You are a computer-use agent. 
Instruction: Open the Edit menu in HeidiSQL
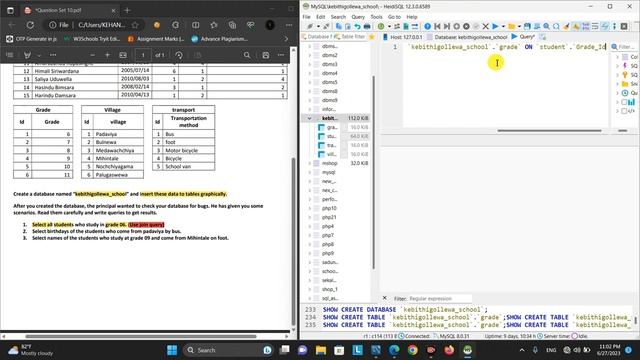pyautogui.click(x=321, y=17)
